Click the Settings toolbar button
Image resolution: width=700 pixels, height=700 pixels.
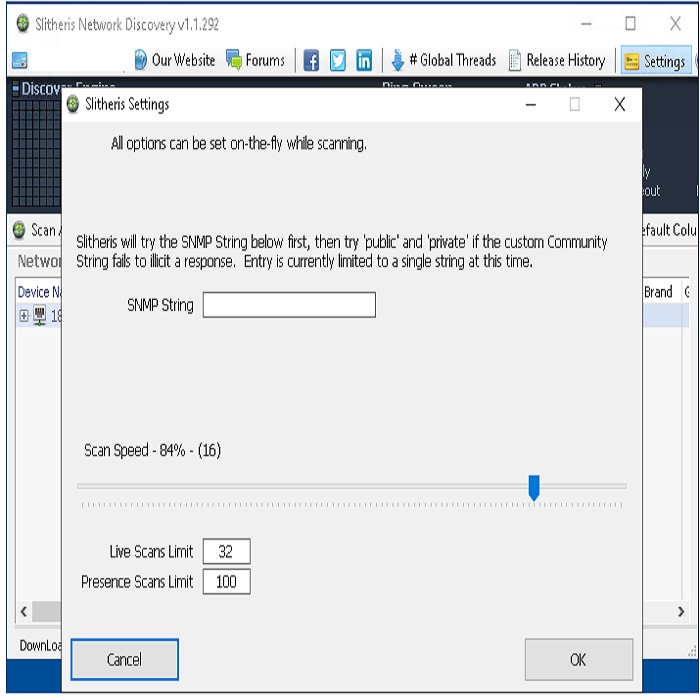656,61
